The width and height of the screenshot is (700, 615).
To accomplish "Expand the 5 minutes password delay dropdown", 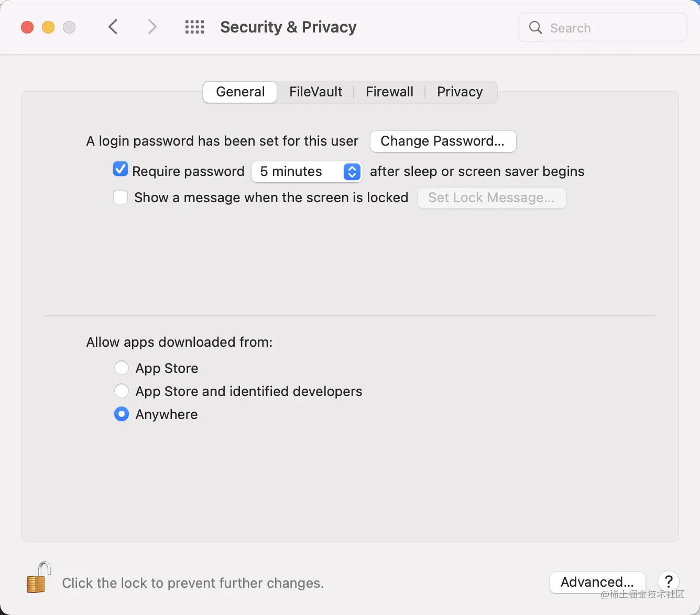I will tap(307, 172).
